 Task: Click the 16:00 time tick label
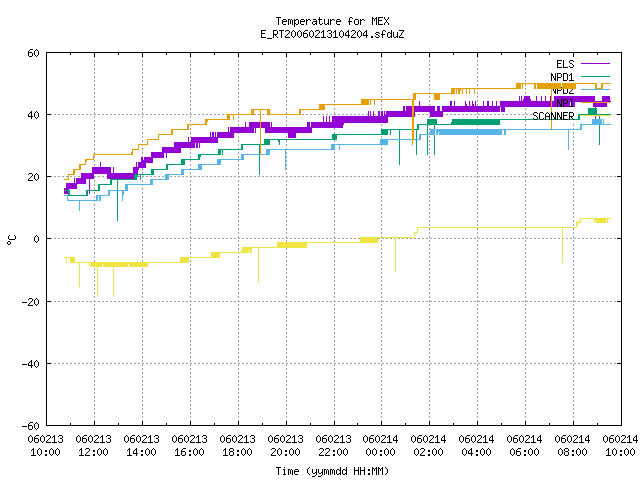click(189, 446)
